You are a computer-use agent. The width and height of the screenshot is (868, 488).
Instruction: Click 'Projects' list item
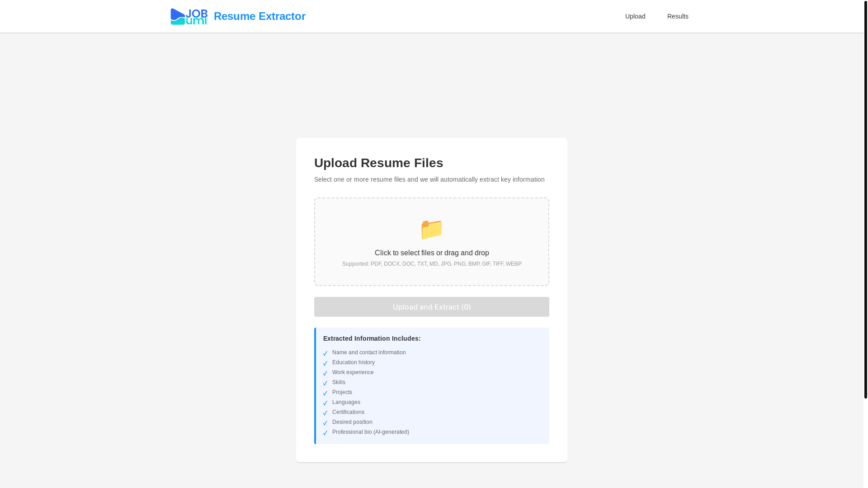click(342, 392)
